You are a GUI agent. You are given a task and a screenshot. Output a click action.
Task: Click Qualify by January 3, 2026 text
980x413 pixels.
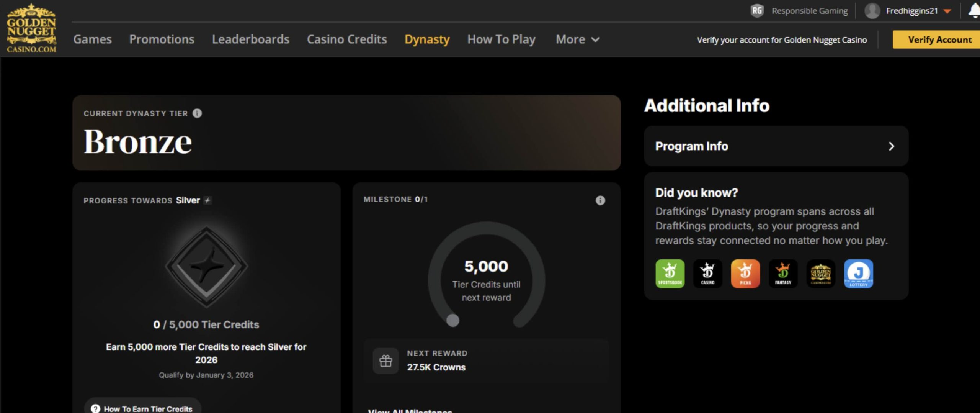[206, 375]
